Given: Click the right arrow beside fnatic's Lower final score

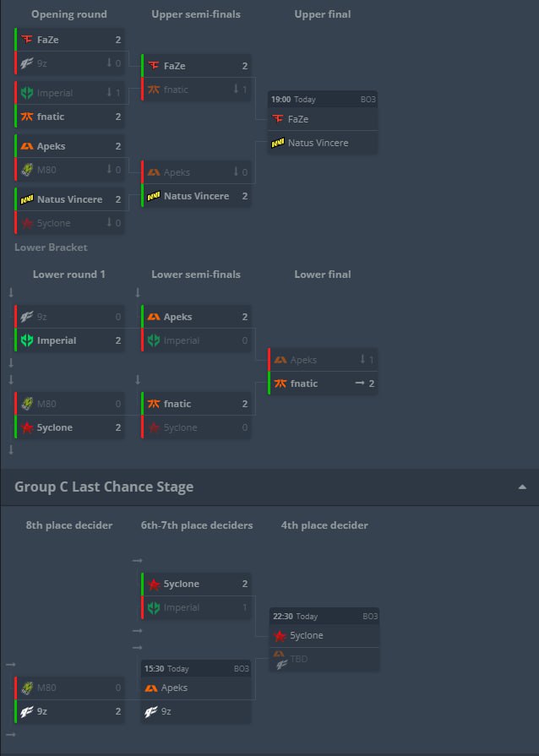Looking at the screenshot, I should (360, 383).
